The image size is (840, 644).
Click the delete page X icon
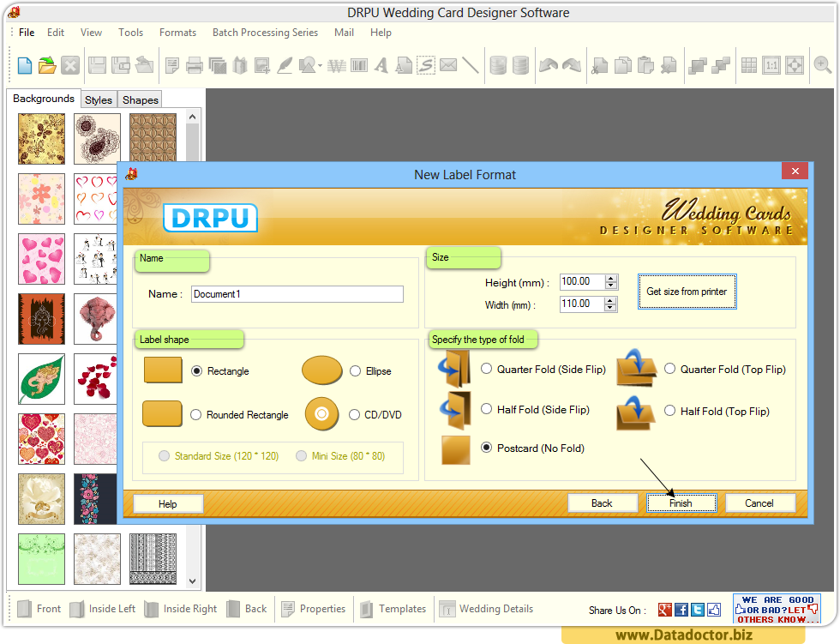tap(669, 66)
